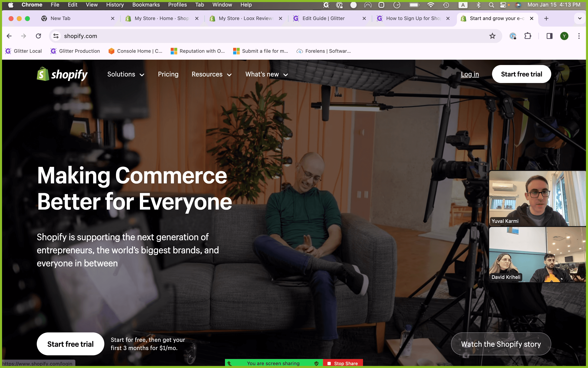Click the Bluetooth icon in the menu bar

point(478,5)
